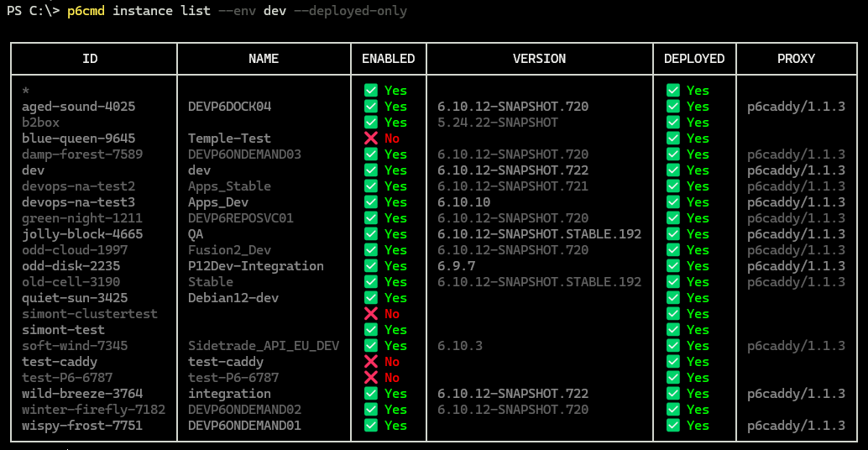Screen dimensions: 868x450
Task: Click the 6.10.3 version
Action: [x=460, y=346]
